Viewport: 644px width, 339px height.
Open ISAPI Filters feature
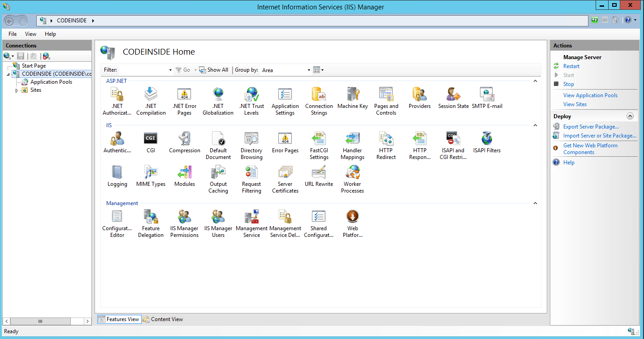pyautogui.click(x=487, y=143)
